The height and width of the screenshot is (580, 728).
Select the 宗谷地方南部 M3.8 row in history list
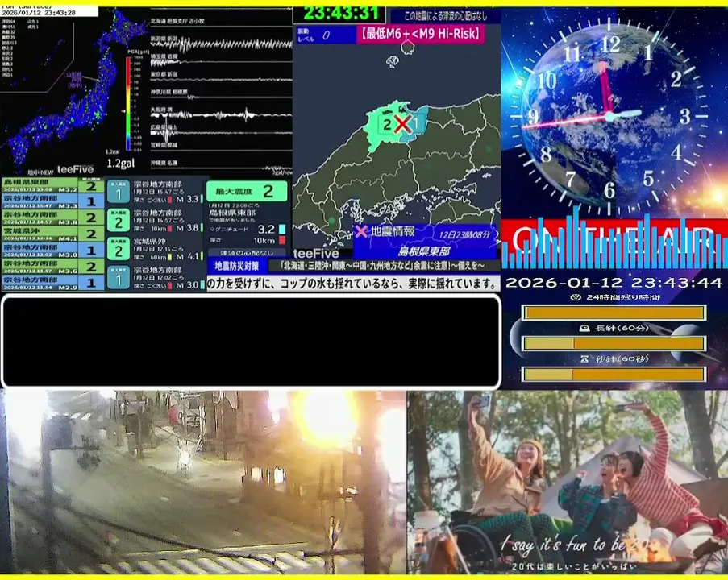(53, 217)
